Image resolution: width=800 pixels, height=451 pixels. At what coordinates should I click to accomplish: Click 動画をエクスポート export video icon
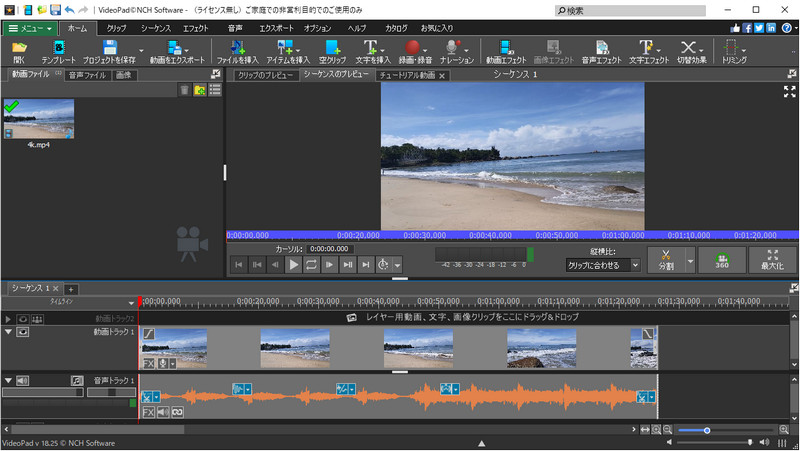tap(177, 52)
